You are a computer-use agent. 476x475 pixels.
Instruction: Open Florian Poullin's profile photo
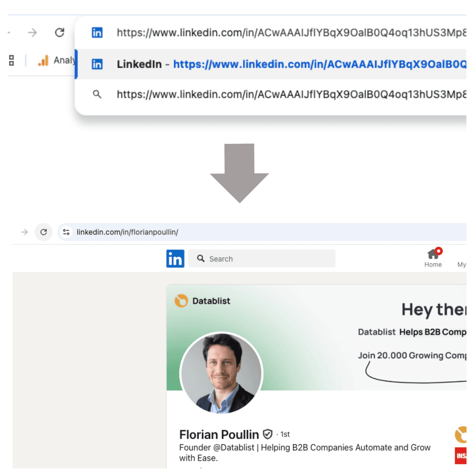(221, 373)
